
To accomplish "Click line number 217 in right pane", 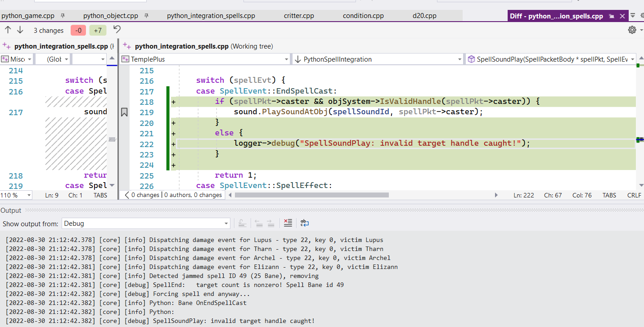I will tap(146, 91).
